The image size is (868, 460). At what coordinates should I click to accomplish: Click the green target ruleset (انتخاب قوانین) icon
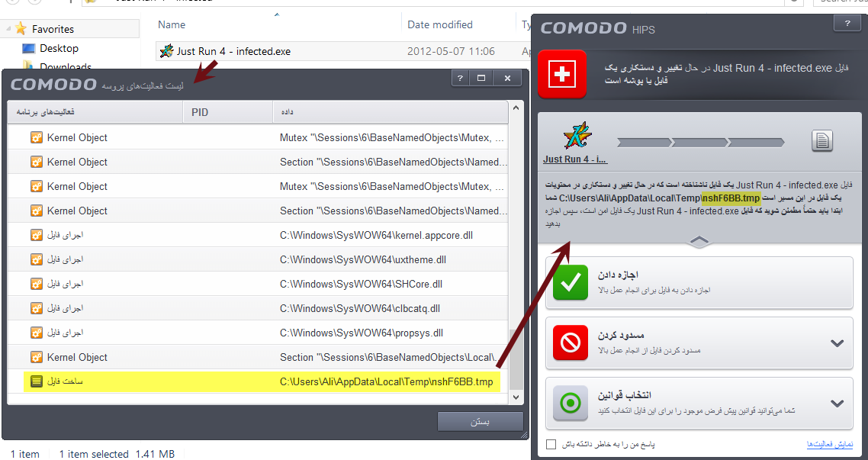571,403
